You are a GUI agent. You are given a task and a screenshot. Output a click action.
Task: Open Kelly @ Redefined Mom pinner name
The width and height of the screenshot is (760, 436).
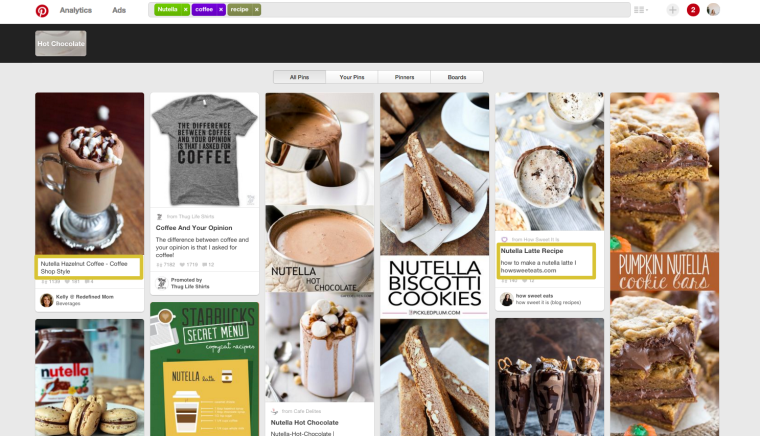(84, 296)
